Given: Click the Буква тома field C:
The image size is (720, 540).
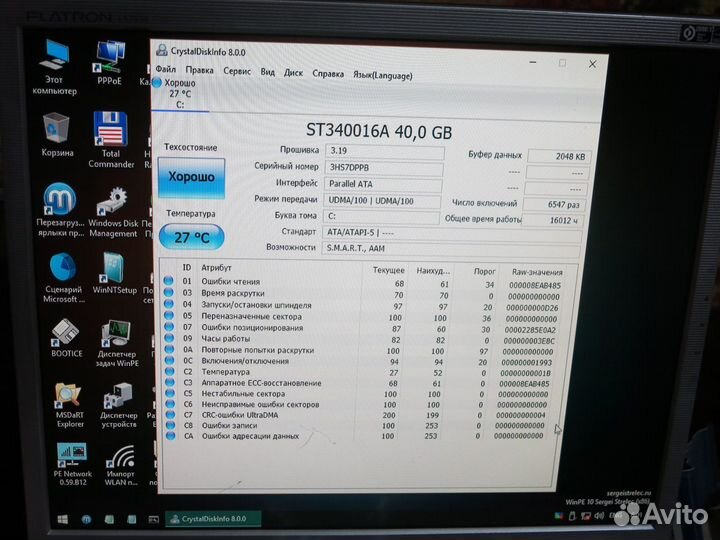Looking at the screenshot, I should click(381, 216).
